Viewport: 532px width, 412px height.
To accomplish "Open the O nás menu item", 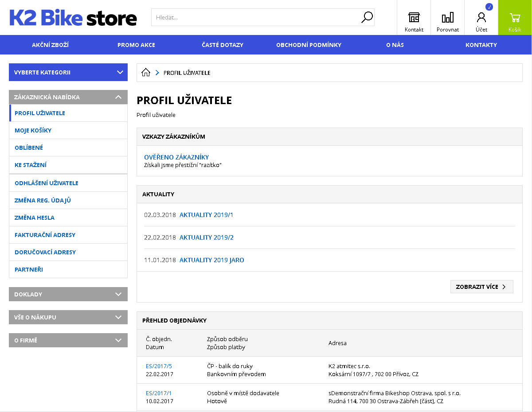I will click(395, 45).
